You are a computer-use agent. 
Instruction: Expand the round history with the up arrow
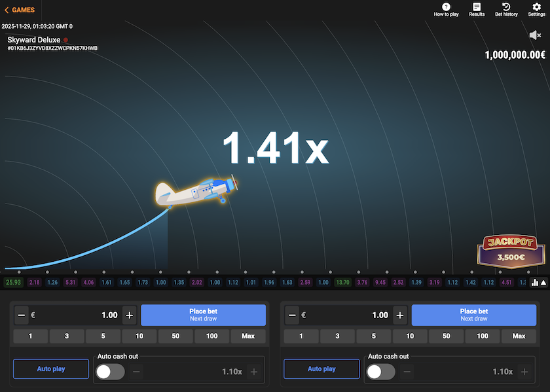pyautogui.click(x=543, y=283)
